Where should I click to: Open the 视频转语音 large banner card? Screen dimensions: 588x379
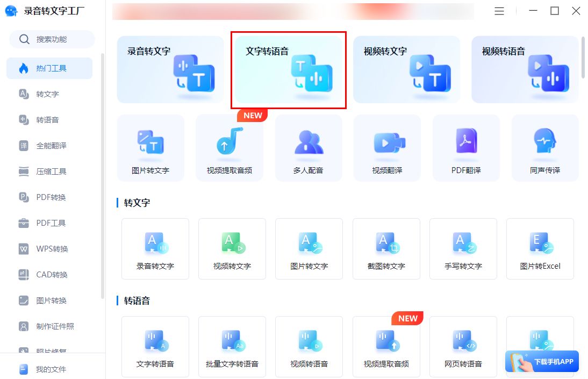(525, 69)
